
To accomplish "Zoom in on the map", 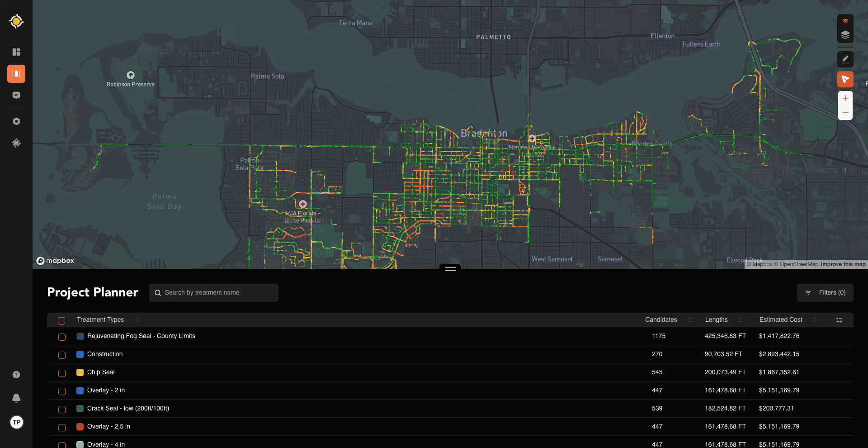I will tap(845, 98).
